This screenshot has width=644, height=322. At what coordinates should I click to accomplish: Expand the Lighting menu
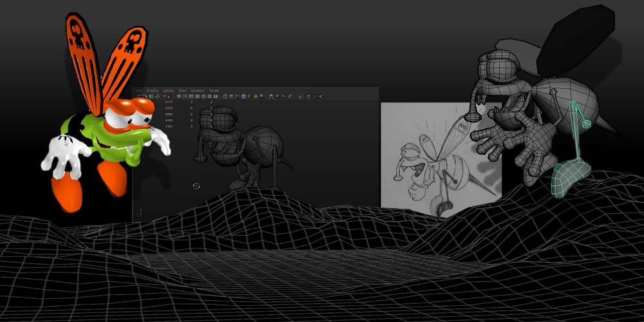point(168,91)
